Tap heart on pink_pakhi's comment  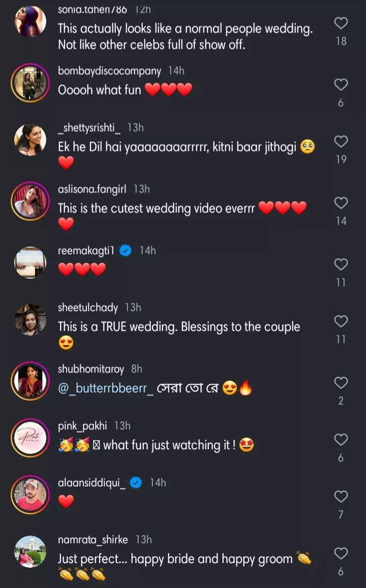(341, 440)
